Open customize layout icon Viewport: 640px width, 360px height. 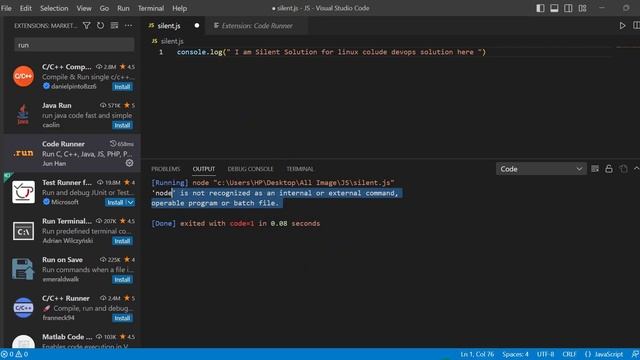(x=582, y=8)
